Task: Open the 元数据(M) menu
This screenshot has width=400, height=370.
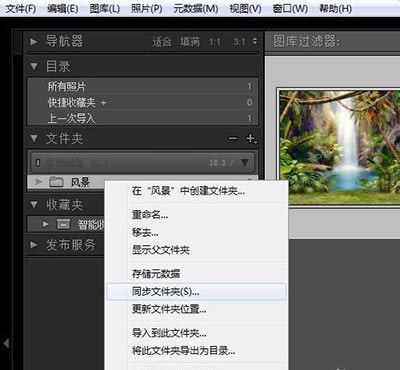Action: pyautogui.click(x=196, y=8)
